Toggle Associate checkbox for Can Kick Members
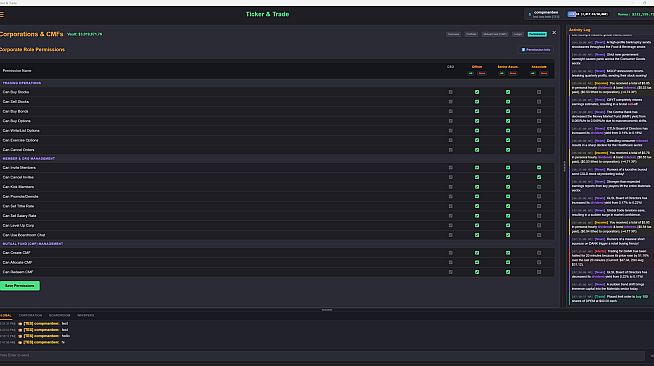The image size is (654, 366). click(539, 187)
